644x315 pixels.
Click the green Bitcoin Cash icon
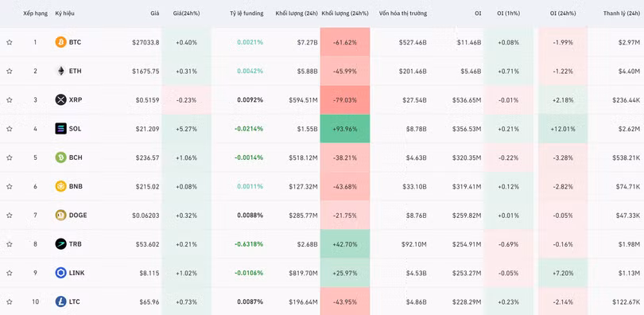click(60, 157)
